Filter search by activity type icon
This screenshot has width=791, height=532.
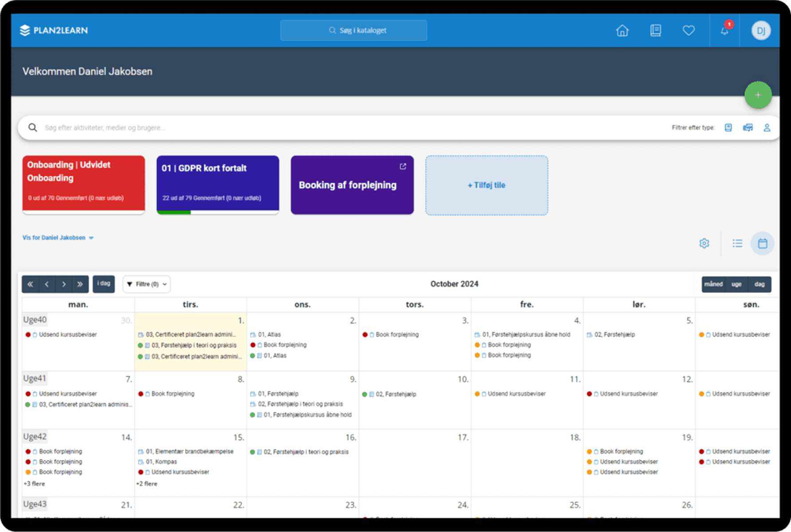pos(728,128)
